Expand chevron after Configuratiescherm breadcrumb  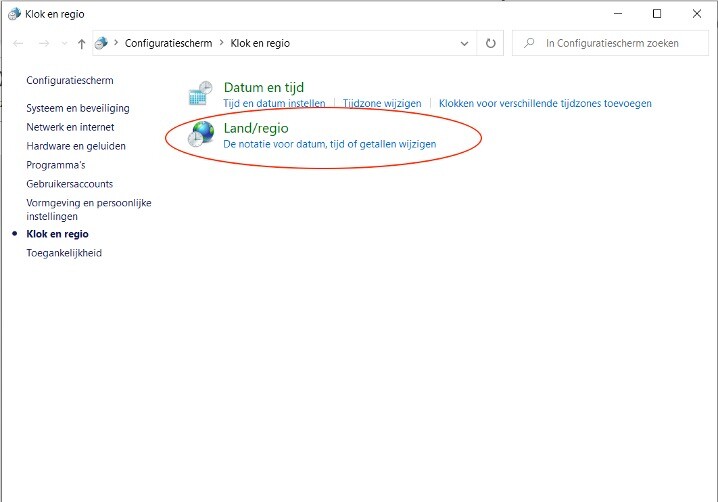coord(222,43)
